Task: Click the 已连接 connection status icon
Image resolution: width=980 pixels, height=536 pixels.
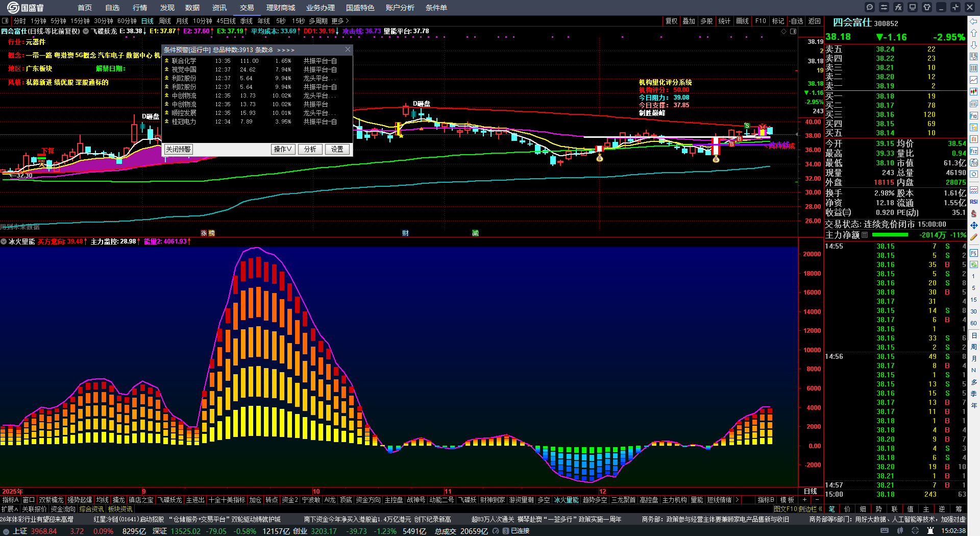Action: (506, 531)
